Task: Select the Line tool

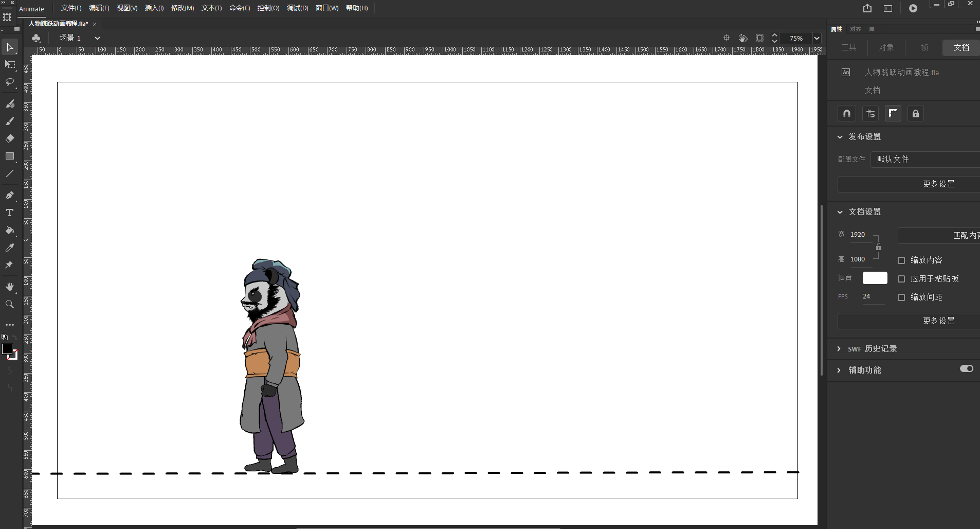Action: 9,173
